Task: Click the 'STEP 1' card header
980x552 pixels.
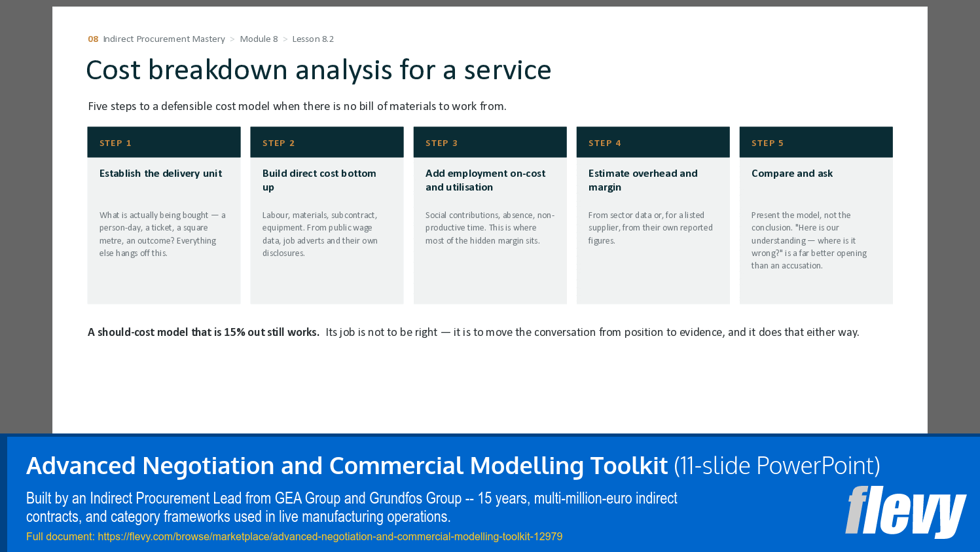Action: click(x=164, y=142)
